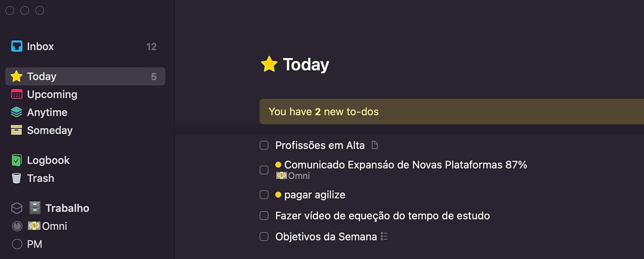Click the checklist icon beside Objetivos da Semana
The image size is (644, 259).
384,237
